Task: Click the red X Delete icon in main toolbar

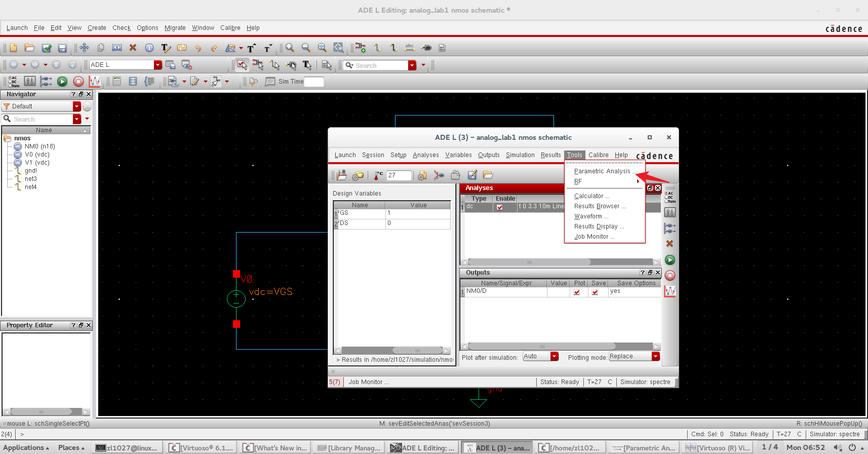Action: 133,48
